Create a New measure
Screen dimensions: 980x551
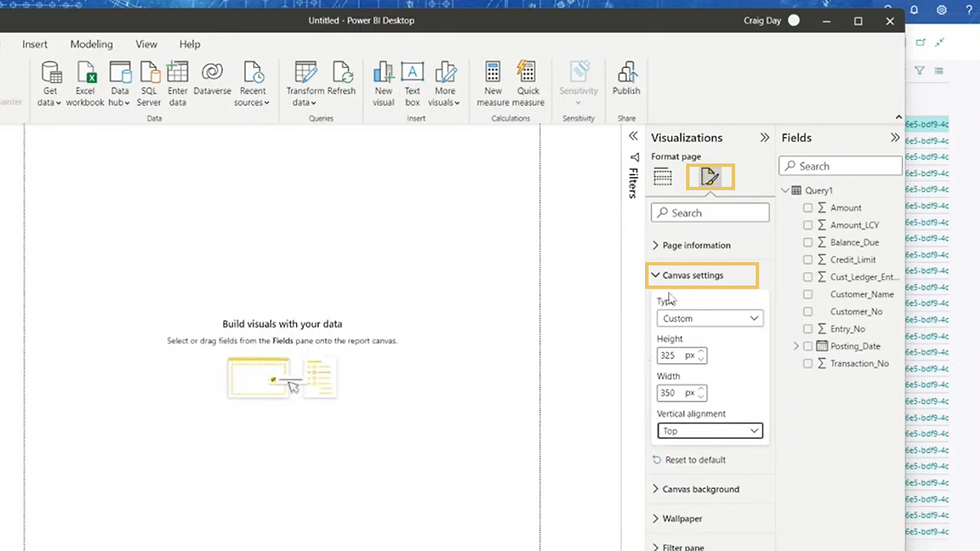pos(492,84)
